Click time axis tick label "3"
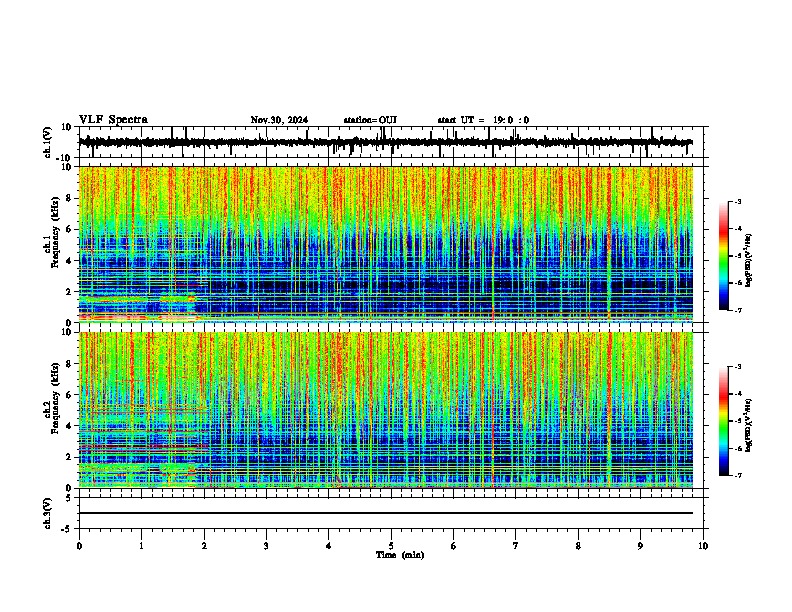Viewport: 792px width, 612px height. click(266, 546)
